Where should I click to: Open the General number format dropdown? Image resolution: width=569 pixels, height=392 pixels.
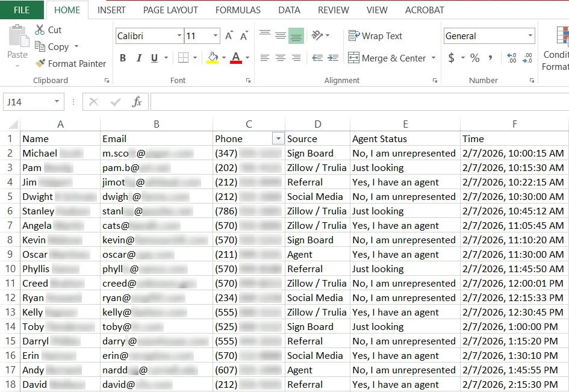click(x=530, y=36)
